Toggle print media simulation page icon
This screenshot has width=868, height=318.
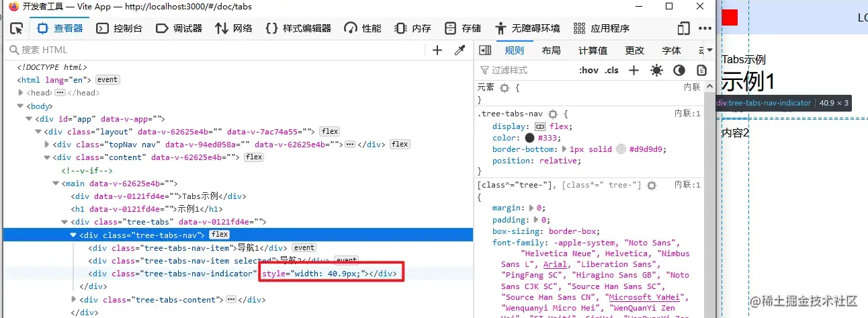(702, 70)
